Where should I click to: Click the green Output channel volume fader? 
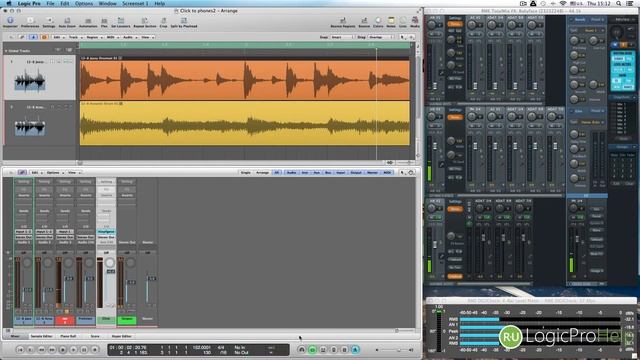click(131, 282)
